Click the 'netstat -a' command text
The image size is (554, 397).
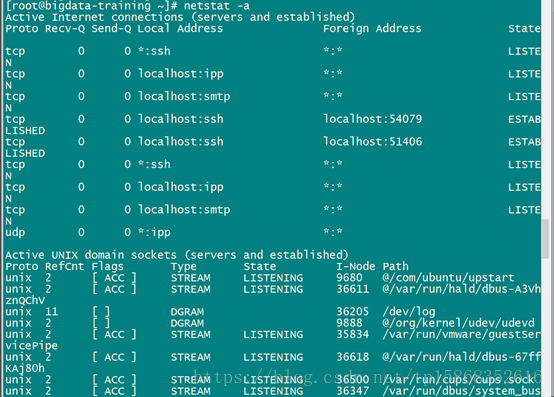(x=217, y=6)
